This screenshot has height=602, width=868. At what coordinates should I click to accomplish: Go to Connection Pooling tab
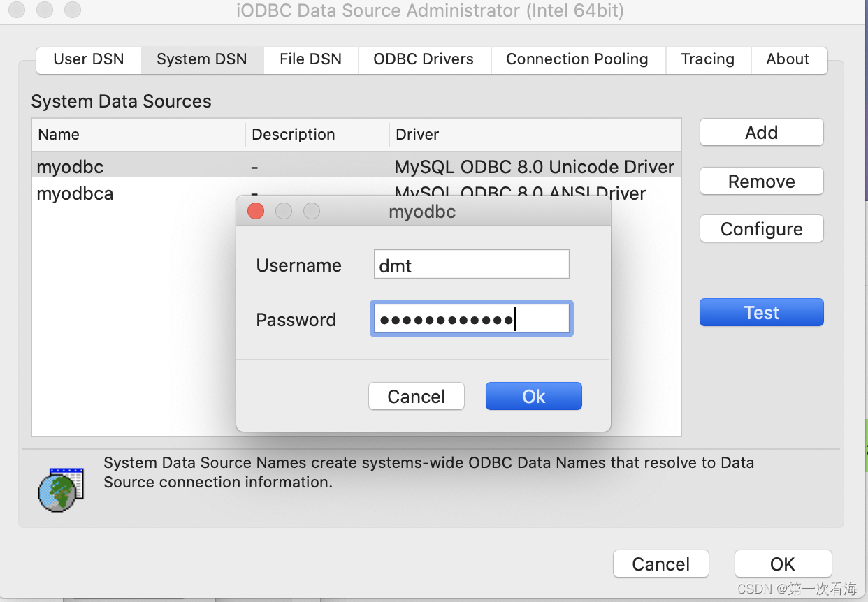point(577,60)
